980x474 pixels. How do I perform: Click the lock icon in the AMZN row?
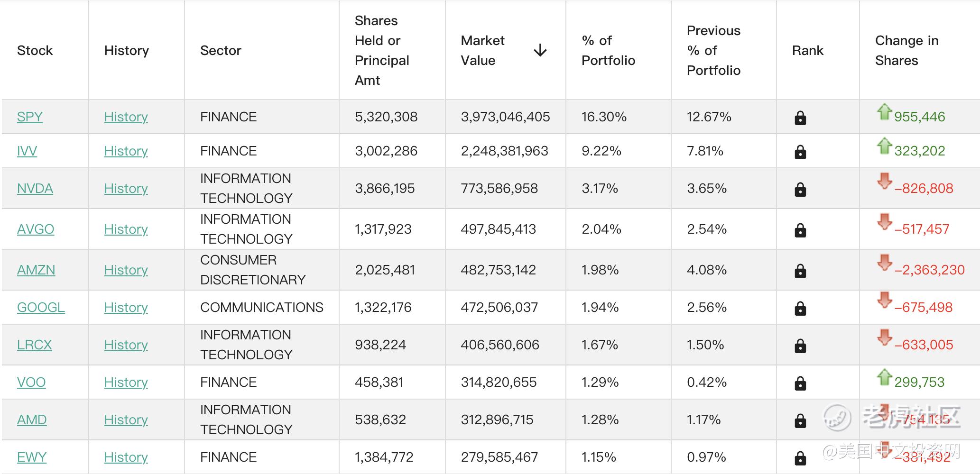pos(800,271)
